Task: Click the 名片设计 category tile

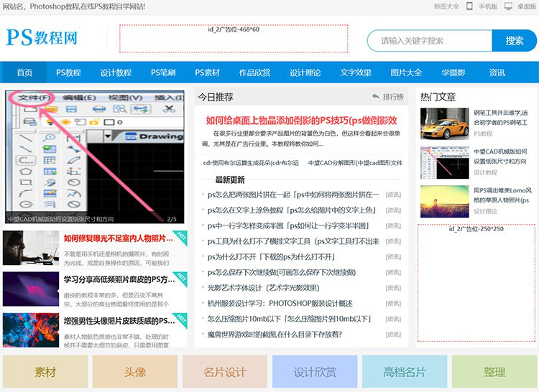Action: click(x=225, y=371)
